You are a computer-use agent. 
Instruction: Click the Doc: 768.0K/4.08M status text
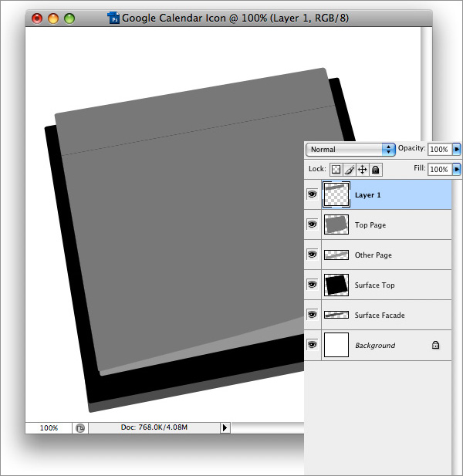154,427
